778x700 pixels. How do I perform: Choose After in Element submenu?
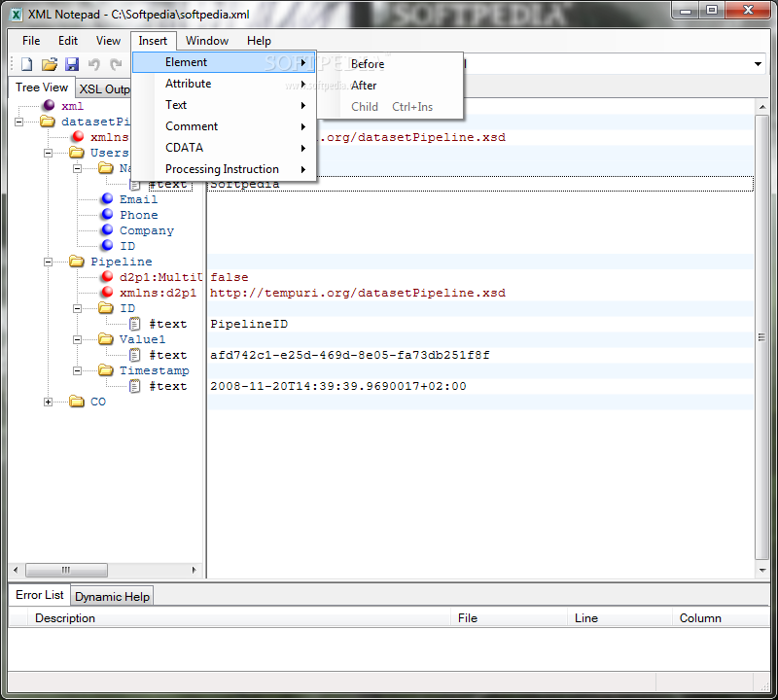click(x=390, y=86)
